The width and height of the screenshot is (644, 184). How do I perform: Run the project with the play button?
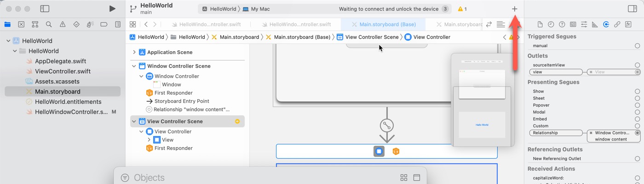[112, 9]
